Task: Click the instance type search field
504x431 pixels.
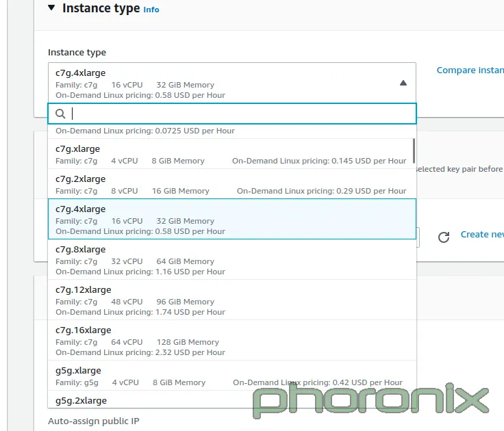Action: 232,114
